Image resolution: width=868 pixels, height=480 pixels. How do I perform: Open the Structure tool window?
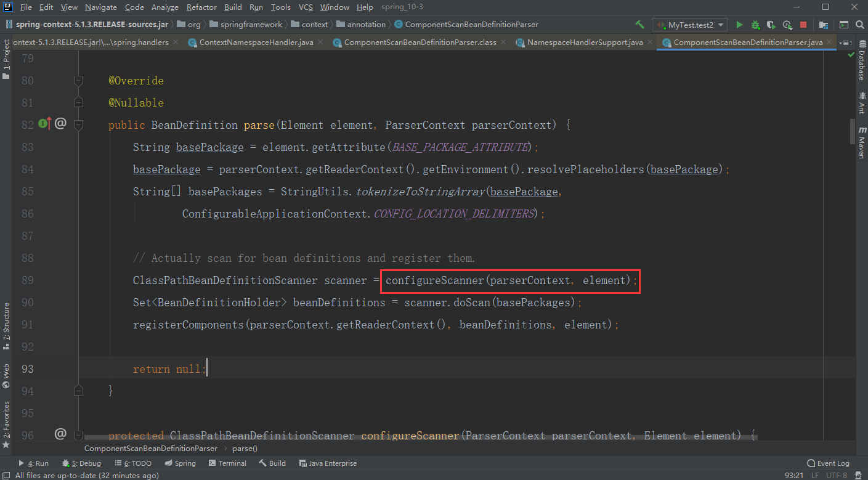6,327
